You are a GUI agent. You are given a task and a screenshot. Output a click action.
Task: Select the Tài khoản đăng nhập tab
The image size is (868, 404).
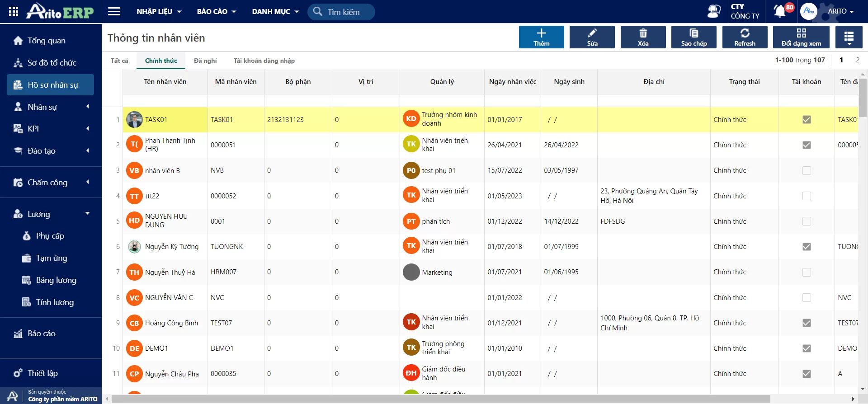264,61
